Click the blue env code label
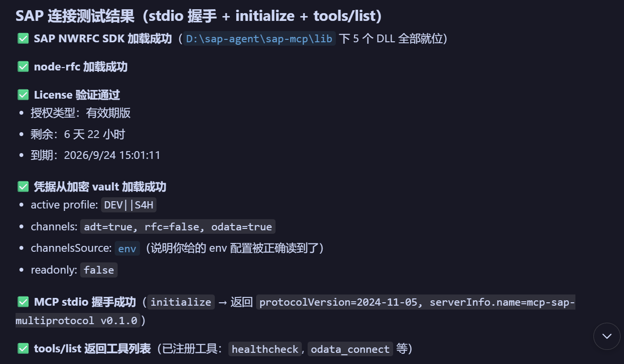Viewport: 624px width, 364px height. [127, 248]
